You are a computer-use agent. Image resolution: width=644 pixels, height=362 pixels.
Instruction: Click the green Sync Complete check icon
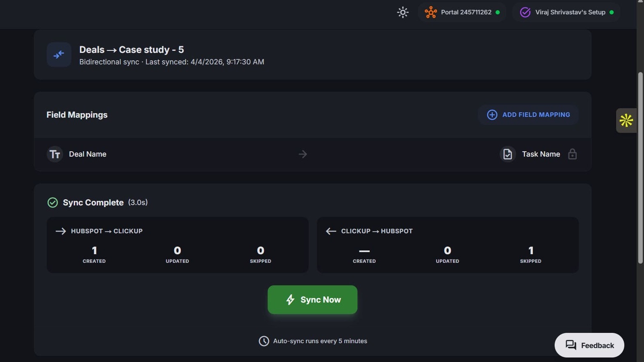click(52, 203)
